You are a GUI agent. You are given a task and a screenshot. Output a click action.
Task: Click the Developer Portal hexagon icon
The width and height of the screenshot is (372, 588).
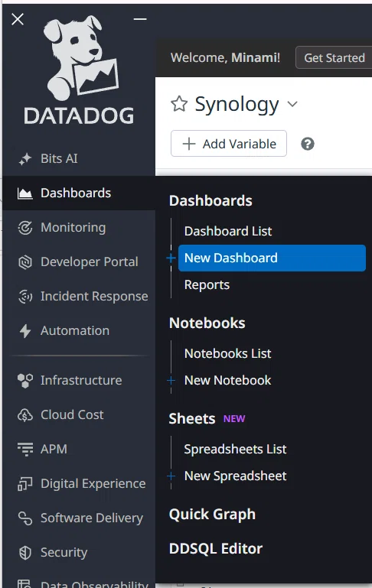[25, 262]
